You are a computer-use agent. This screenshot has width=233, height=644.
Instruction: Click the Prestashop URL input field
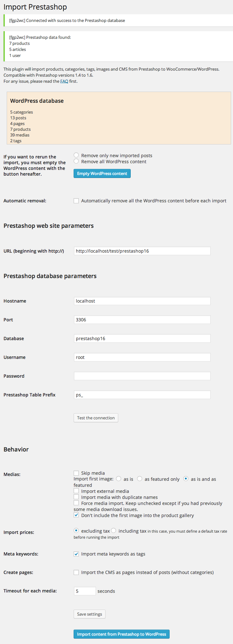(142, 251)
